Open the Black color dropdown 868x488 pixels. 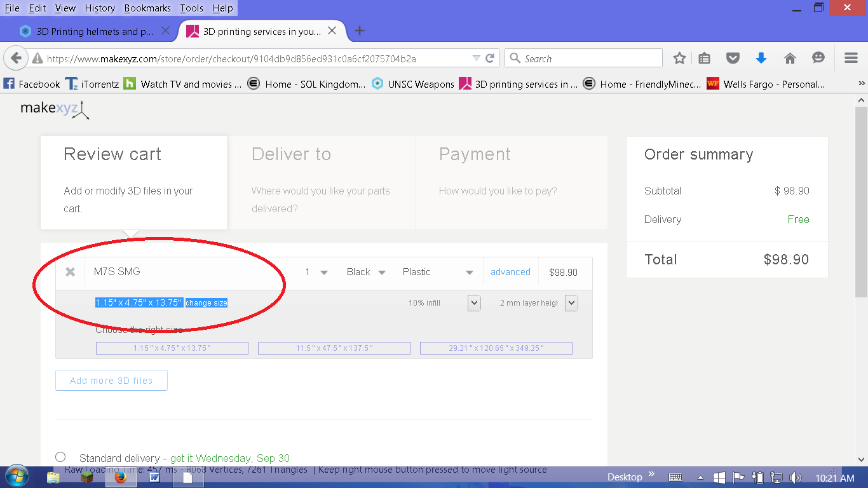366,272
